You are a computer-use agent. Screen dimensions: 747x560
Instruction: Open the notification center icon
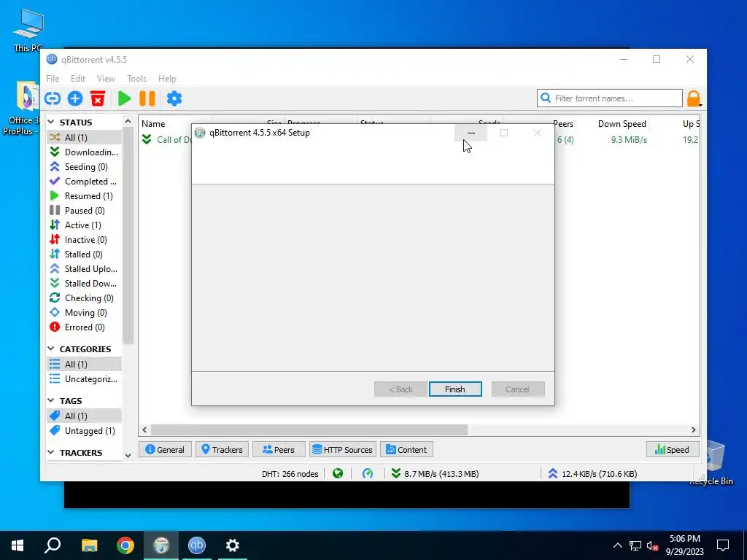tap(723, 545)
